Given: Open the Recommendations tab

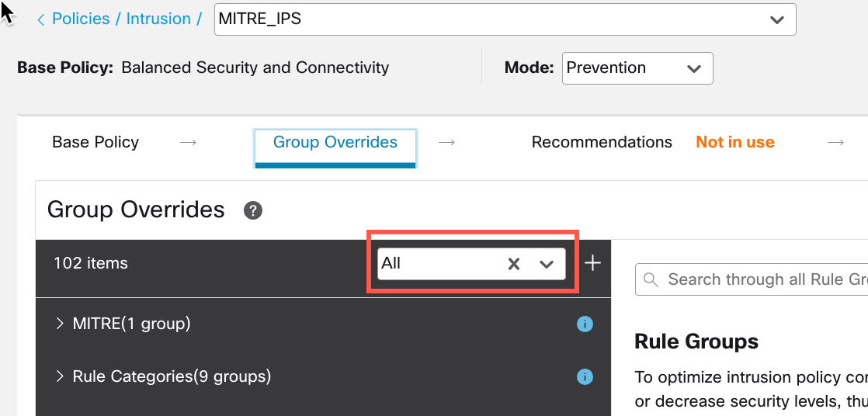Looking at the screenshot, I should pyautogui.click(x=602, y=142).
